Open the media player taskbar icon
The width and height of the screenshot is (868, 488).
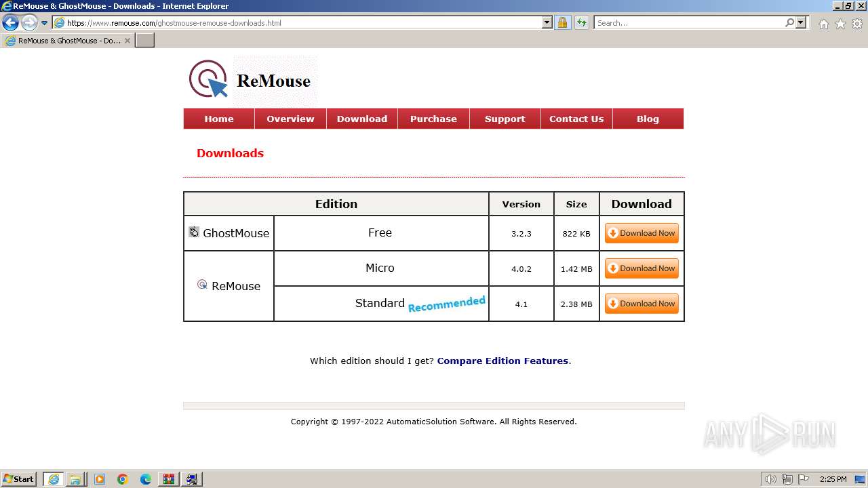(x=100, y=479)
